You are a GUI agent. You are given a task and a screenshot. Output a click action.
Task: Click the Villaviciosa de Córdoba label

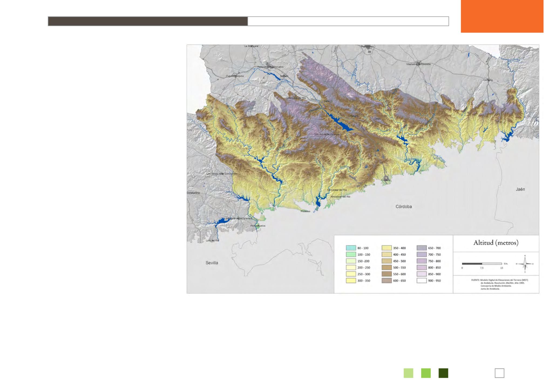(327, 134)
